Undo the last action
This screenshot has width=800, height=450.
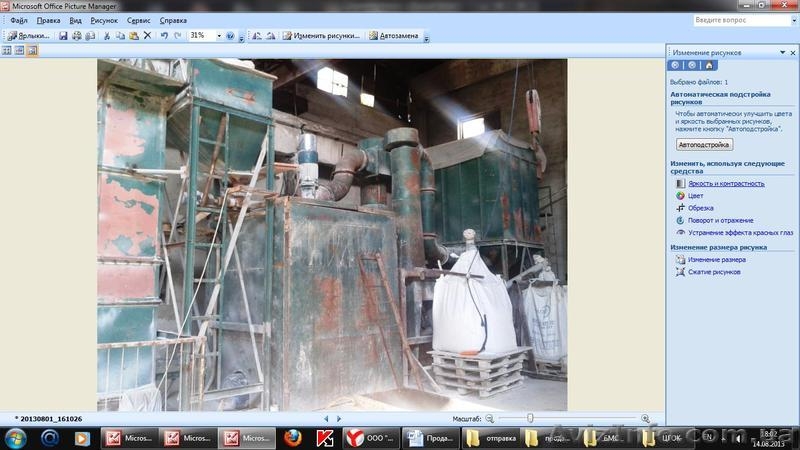(x=164, y=36)
